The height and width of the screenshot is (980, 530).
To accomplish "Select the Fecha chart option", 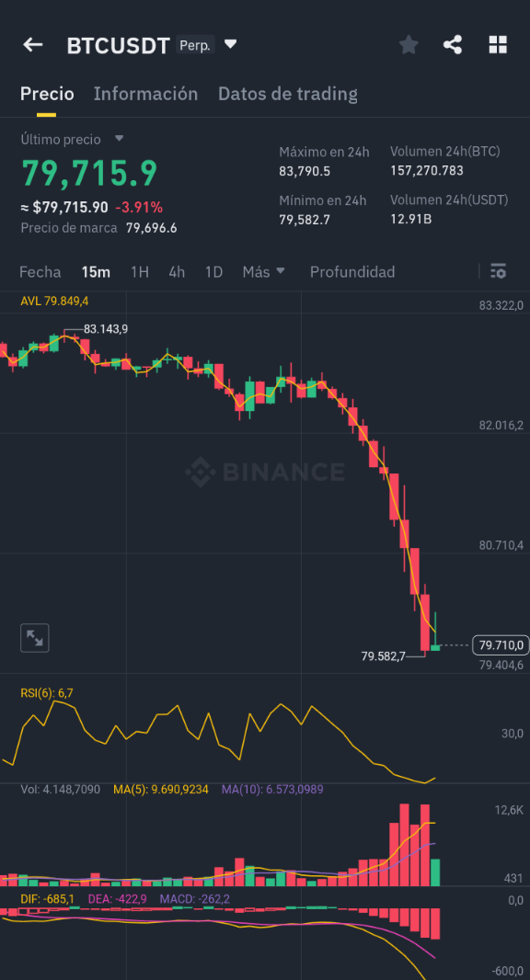I will click(x=40, y=272).
